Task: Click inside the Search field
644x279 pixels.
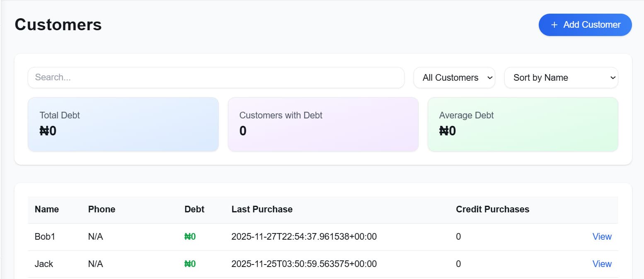Action: point(216,77)
